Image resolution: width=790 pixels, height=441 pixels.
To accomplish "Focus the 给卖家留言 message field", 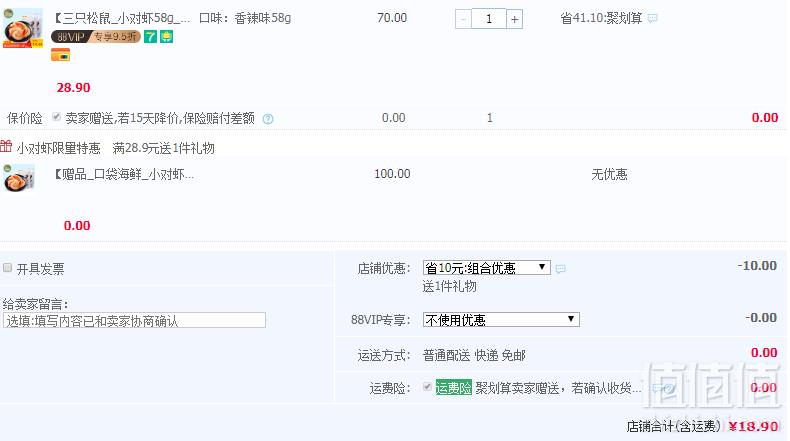I will (x=134, y=321).
